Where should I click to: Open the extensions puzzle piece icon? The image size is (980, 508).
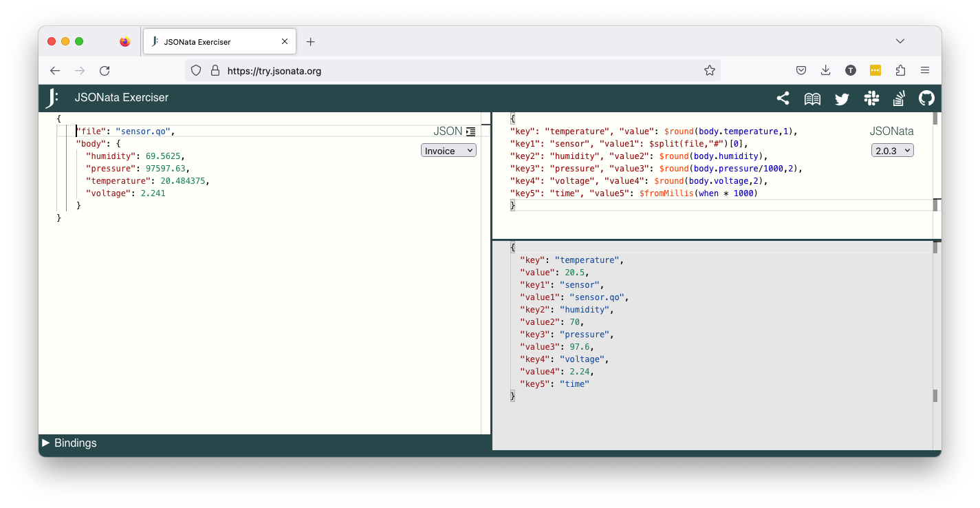[x=900, y=70]
